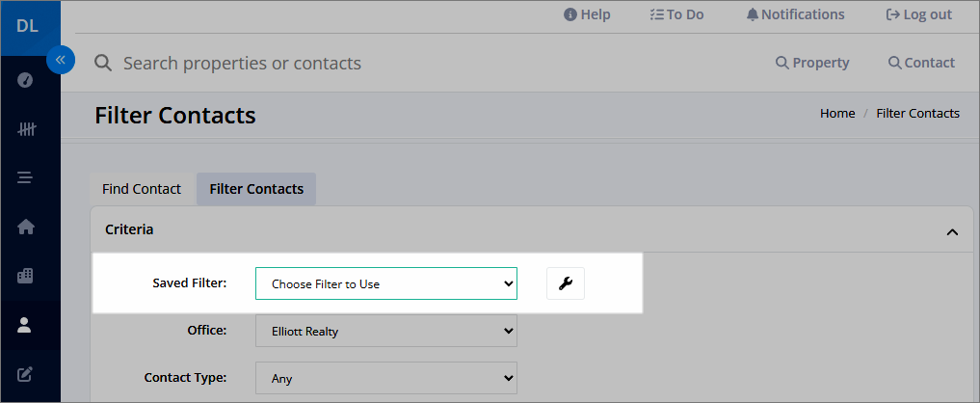Open the list lines icon in sidebar
Image resolution: width=980 pixels, height=403 pixels.
point(25,177)
